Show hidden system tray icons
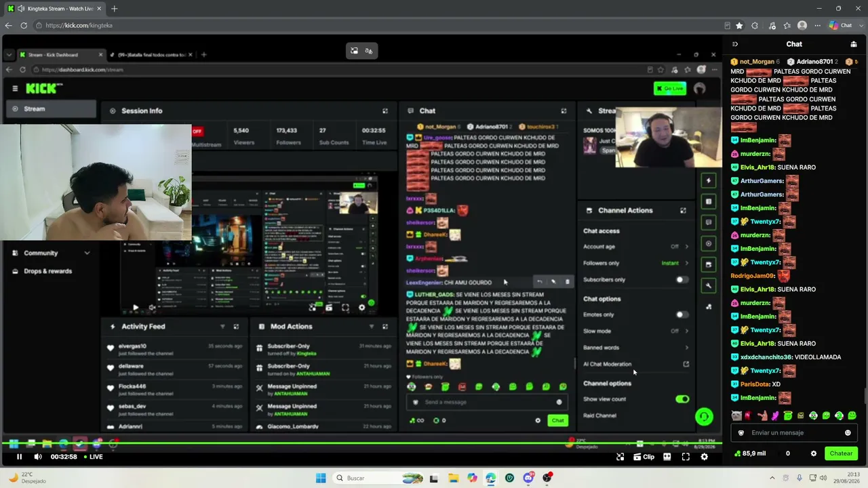Screen dimensions: 868x488 coord(772,478)
